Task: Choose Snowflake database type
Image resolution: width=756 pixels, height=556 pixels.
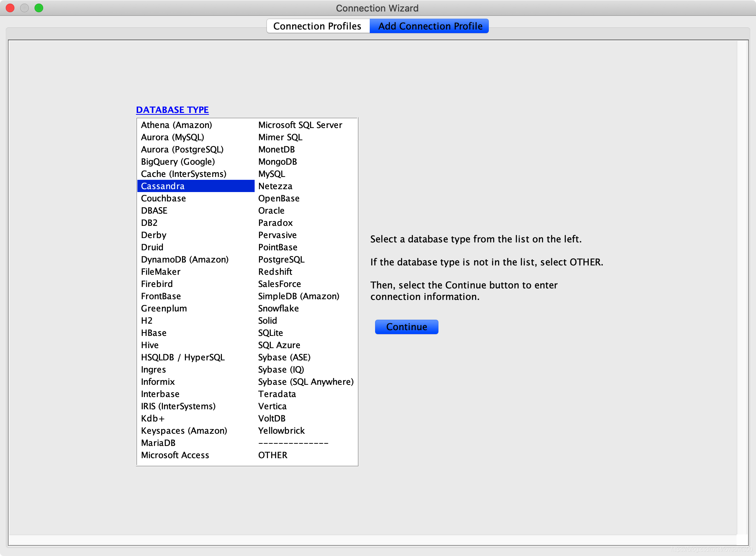Action: click(x=278, y=308)
